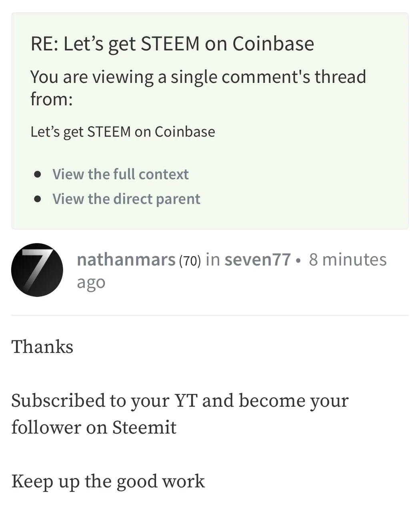The image size is (420, 512).
Task: Click the reputation score (70) badge
Action: (x=190, y=261)
